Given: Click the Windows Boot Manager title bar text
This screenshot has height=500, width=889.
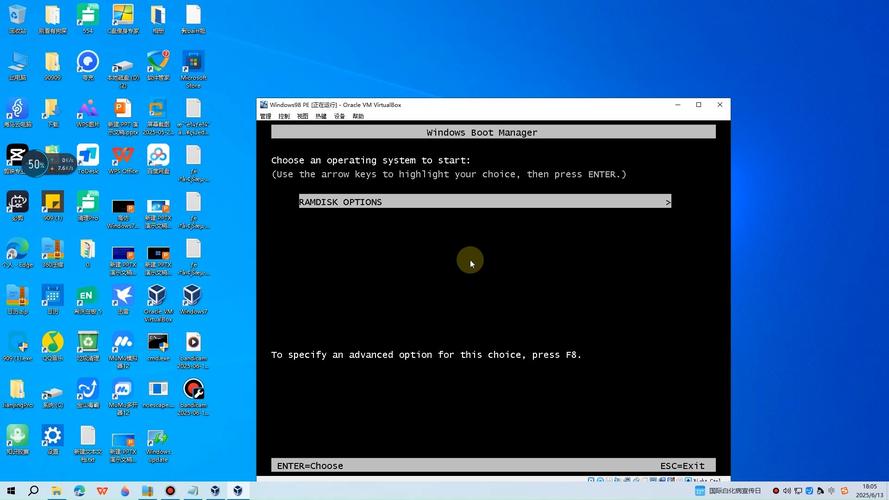Looking at the screenshot, I should pos(482,133).
